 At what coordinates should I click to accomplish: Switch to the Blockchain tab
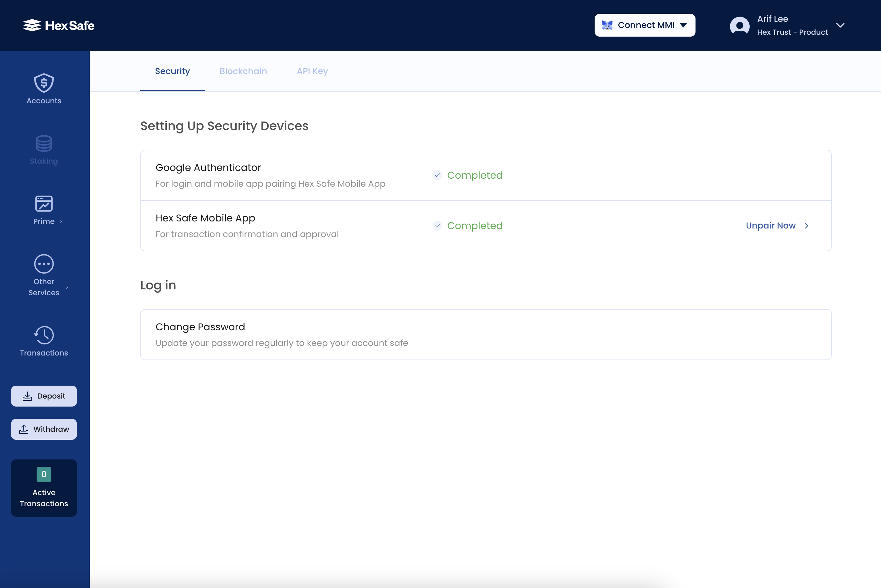pos(243,71)
